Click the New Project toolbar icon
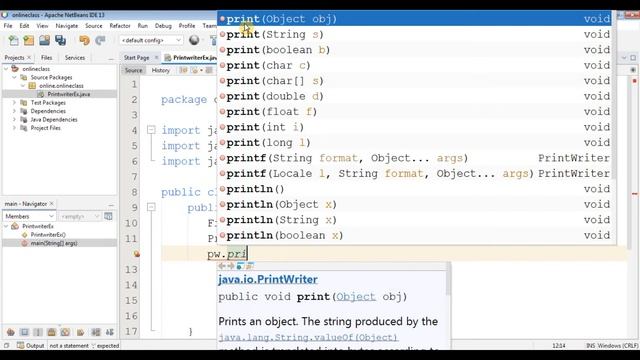Screen dimensions: 640x360 [x=29, y=40]
